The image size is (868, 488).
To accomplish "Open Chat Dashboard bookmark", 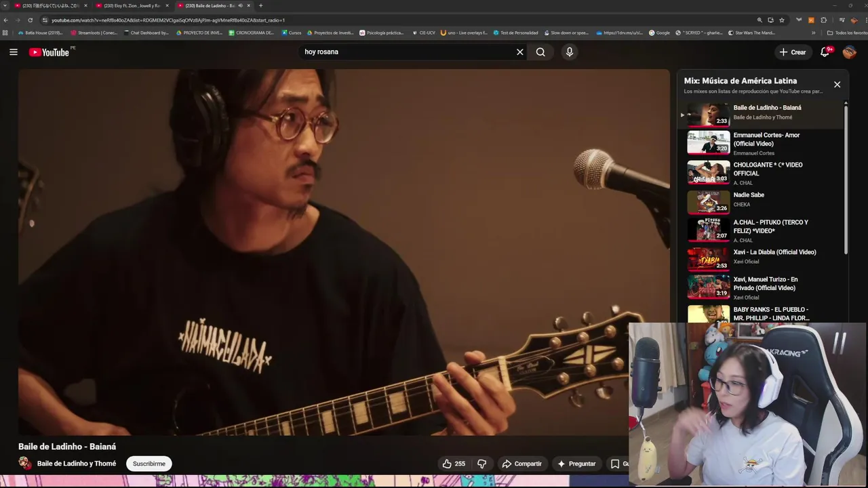I will 146,33.
